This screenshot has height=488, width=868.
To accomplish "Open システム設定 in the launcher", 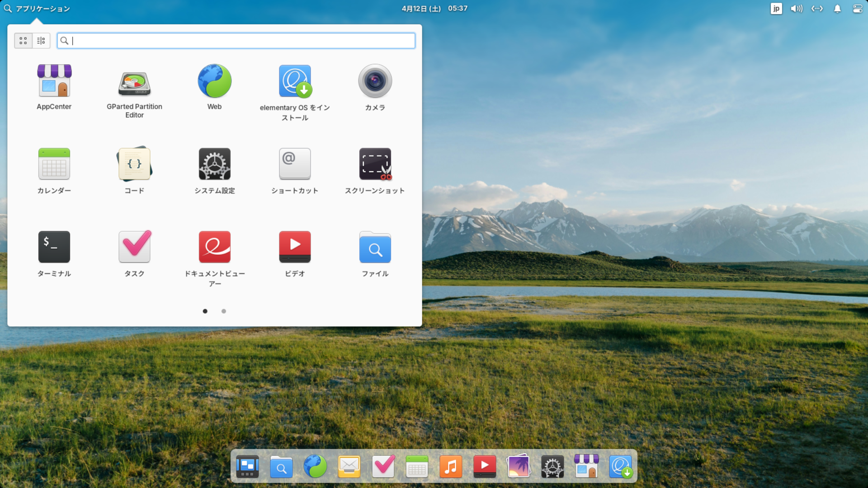I will tap(214, 164).
